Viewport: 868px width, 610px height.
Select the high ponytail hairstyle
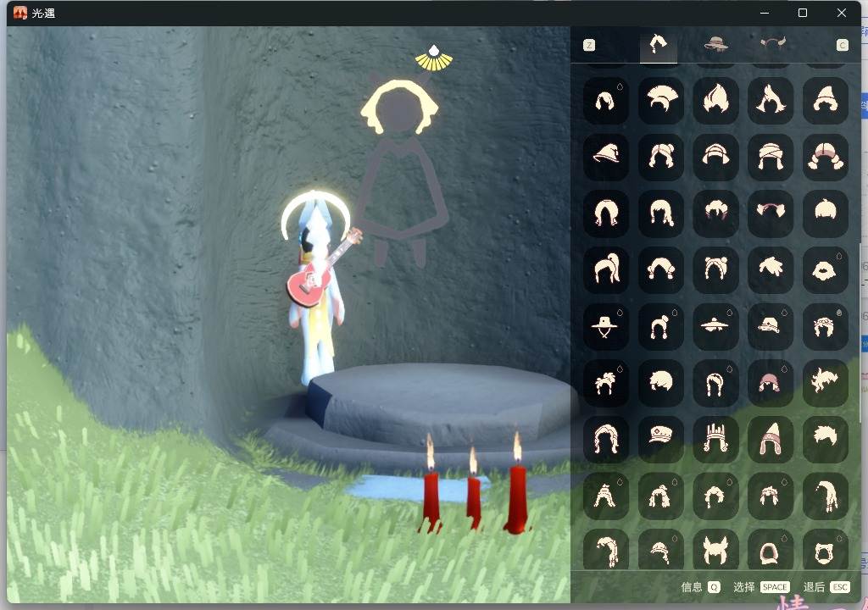(606, 269)
